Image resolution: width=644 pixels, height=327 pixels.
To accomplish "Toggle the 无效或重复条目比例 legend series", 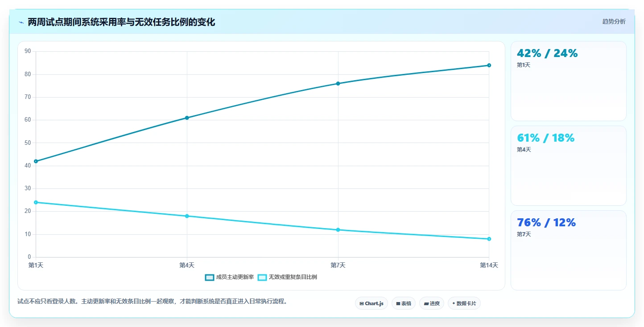I will click(x=287, y=277).
